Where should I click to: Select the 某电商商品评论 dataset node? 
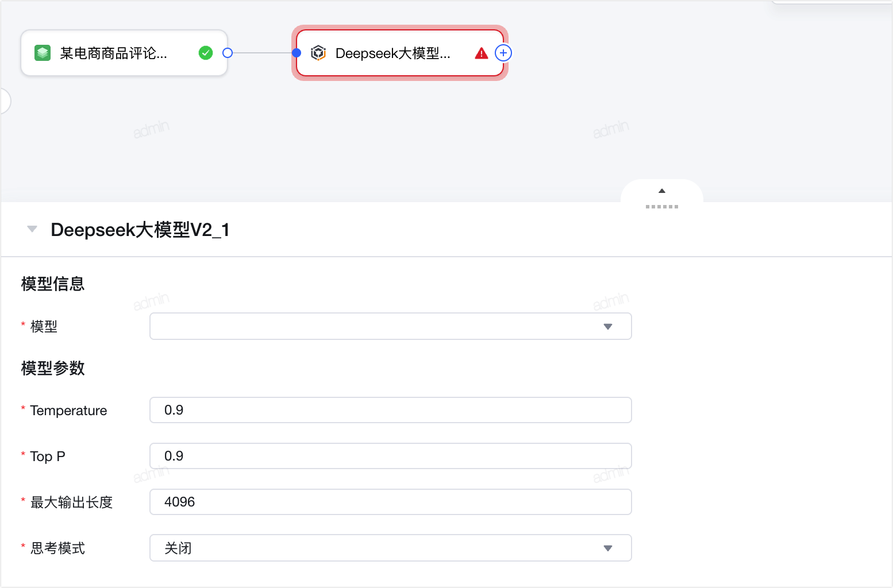pos(124,53)
